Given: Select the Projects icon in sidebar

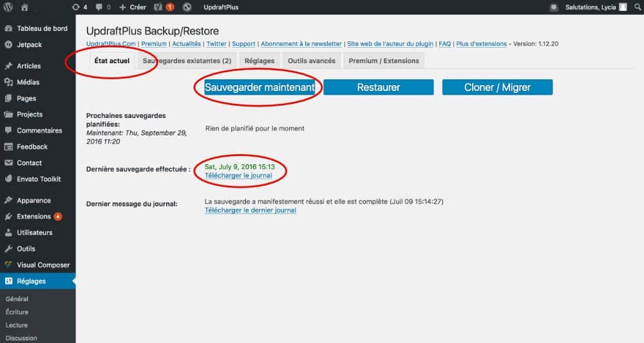Looking at the screenshot, I should [8, 114].
